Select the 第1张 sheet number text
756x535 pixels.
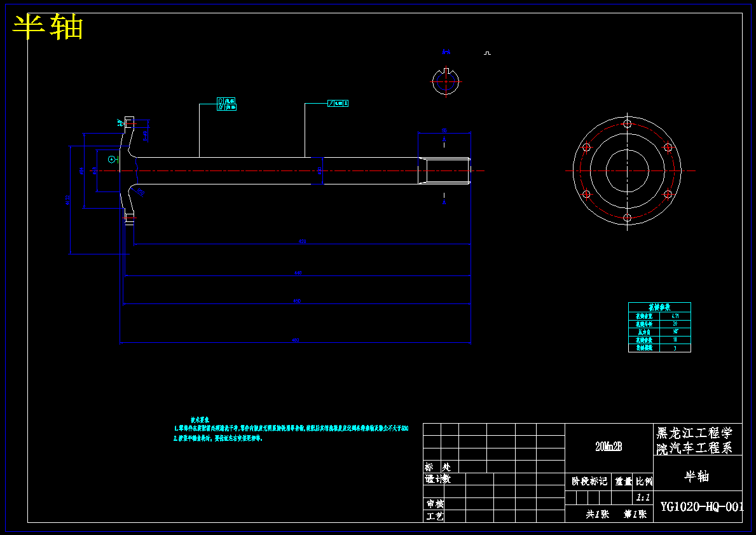click(x=635, y=514)
